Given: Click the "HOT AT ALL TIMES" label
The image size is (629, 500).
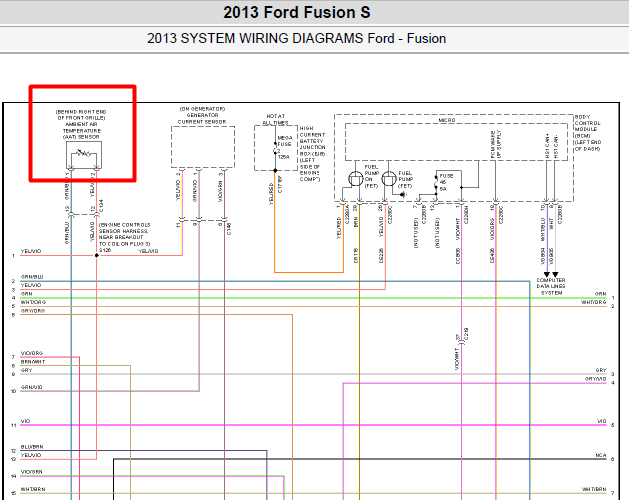Looking at the screenshot, I should (275, 120).
